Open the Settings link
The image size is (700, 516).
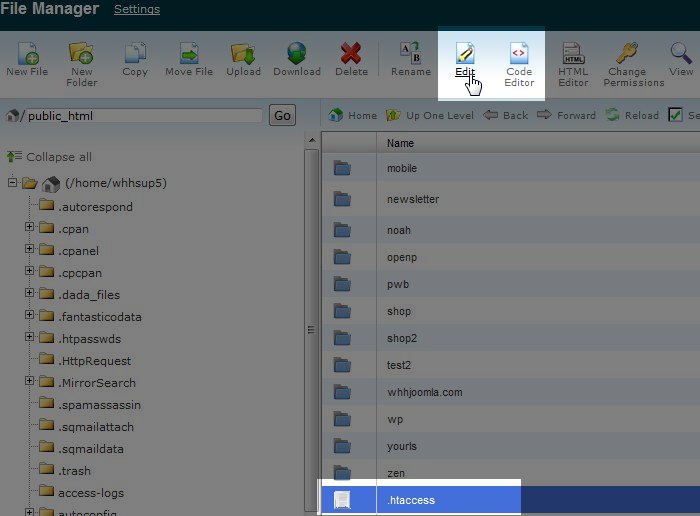[137, 10]
